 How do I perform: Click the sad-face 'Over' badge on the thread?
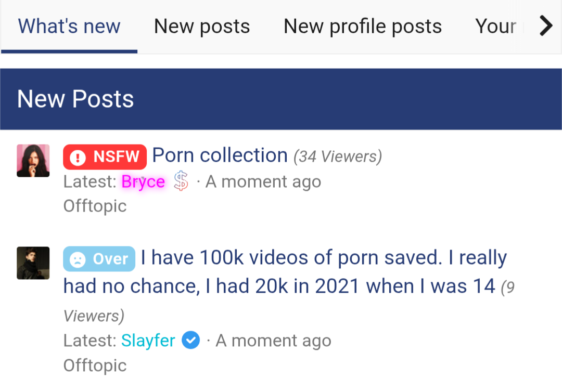click(x=99, y=258)
